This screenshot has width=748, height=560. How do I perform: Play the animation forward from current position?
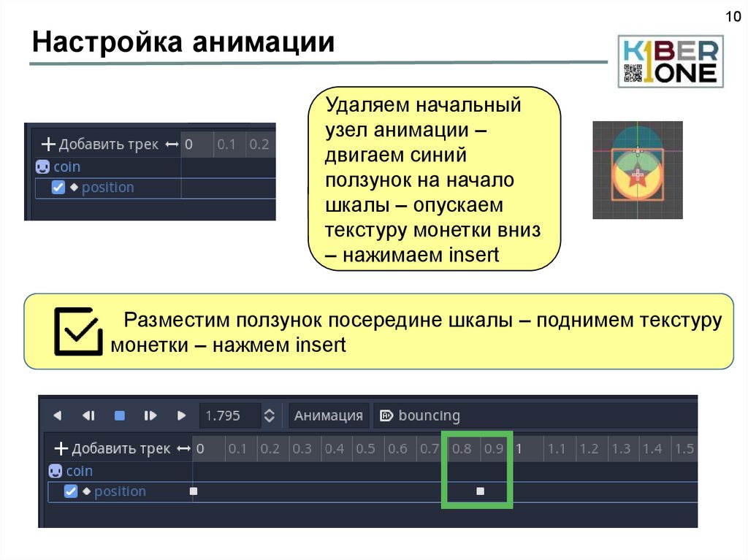[182, 415]
